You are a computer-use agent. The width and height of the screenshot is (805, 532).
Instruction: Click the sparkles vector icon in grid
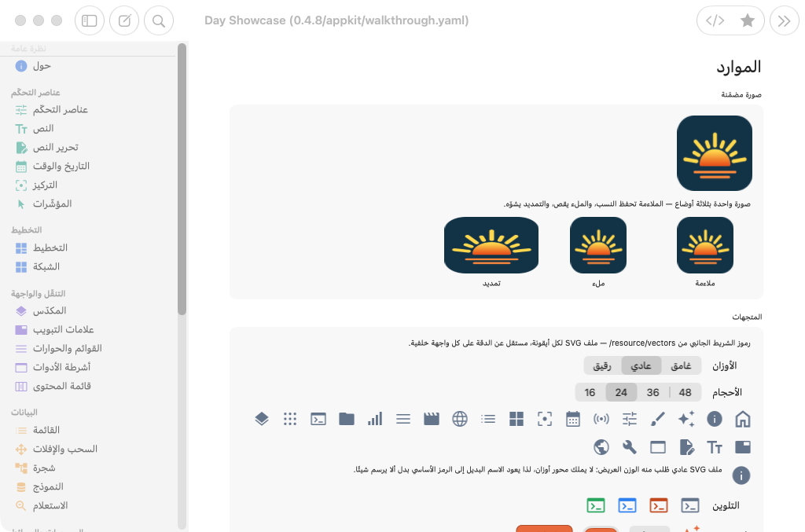point(686,419)
